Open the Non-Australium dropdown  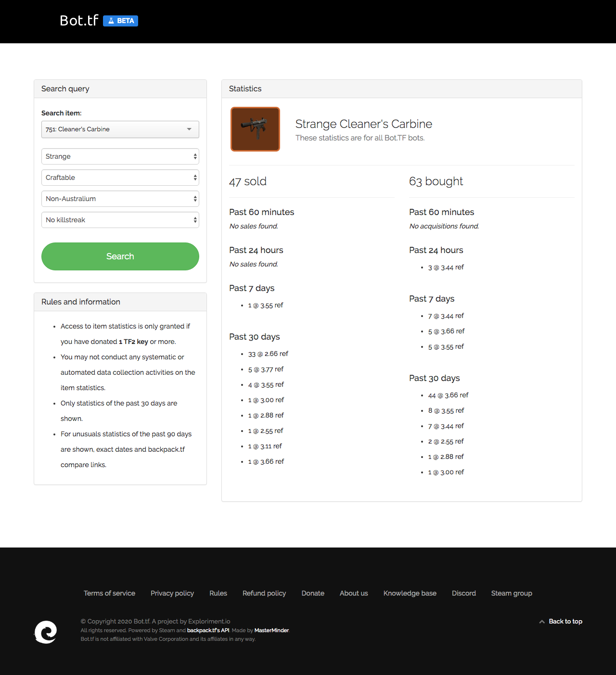[120, 199]
